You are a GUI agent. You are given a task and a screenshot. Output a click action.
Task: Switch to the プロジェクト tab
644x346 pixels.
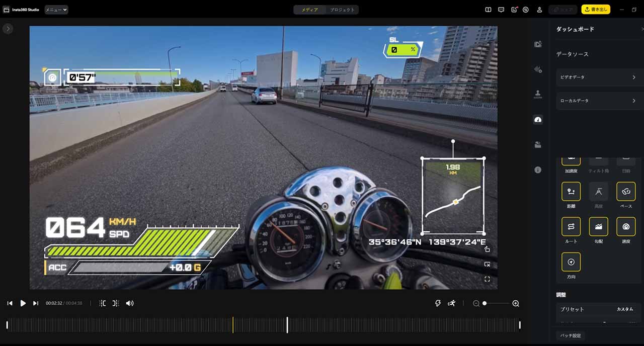342,10
